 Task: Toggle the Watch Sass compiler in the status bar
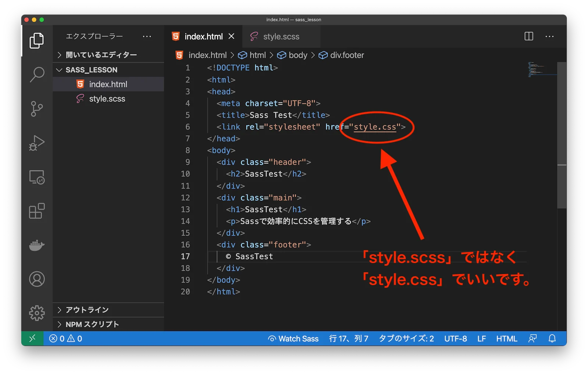(293, 338)
